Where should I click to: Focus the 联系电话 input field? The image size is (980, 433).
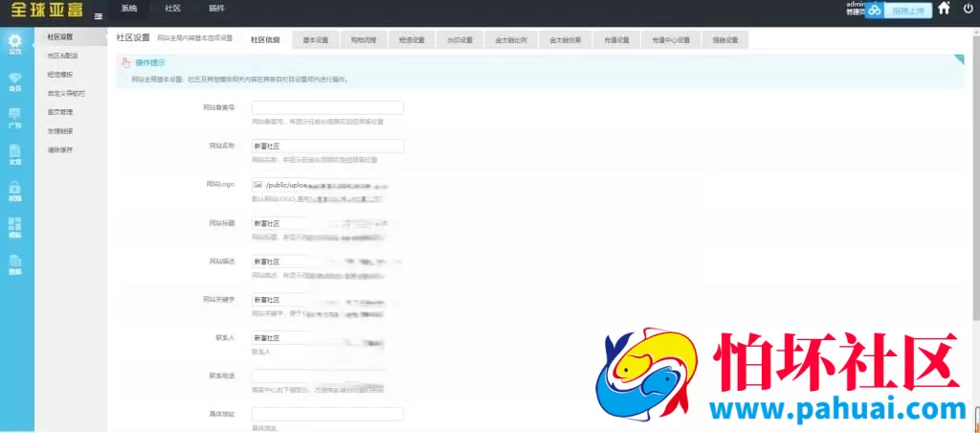327,376
